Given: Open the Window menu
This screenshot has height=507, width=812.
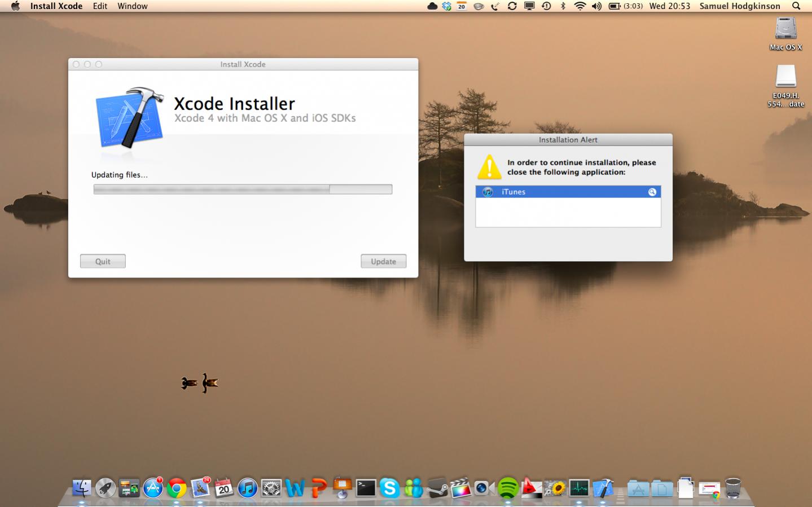Looking at the screenshot, I should pos(133,6).
